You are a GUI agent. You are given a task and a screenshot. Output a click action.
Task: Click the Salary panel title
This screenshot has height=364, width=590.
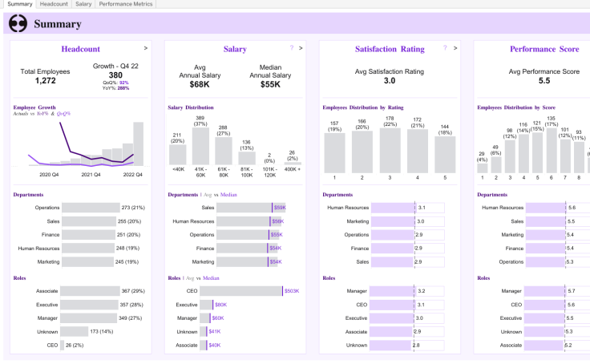[x=235, y=50]
